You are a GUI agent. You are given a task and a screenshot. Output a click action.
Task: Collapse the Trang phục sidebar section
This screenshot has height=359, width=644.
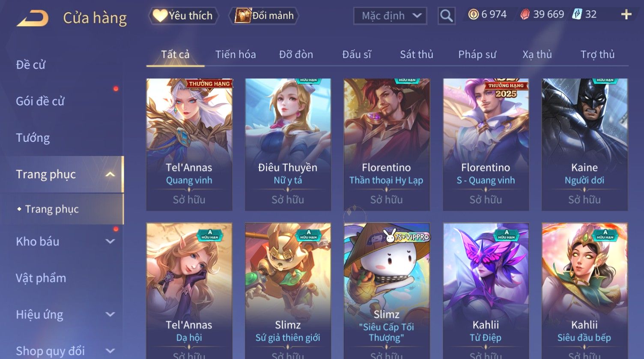coord(110,174)
